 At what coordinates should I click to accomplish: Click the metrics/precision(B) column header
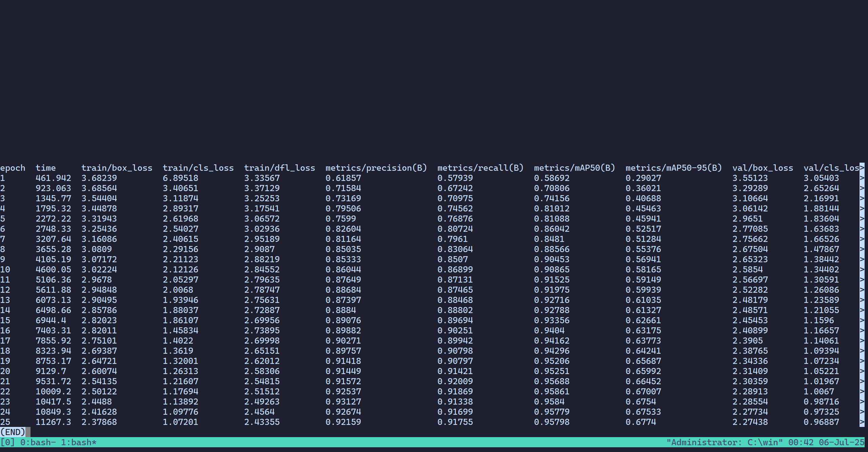click(376, 168)
